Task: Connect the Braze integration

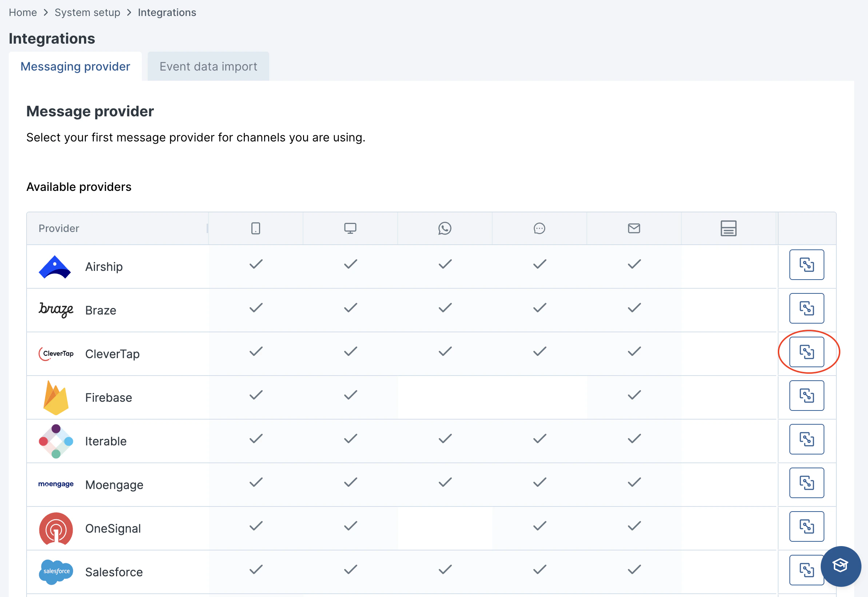Action: [807, 308]
